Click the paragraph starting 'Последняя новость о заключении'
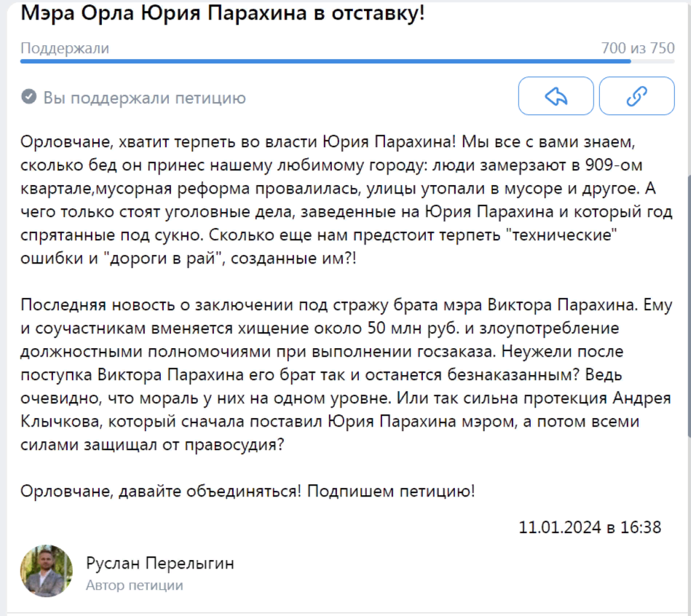The width and height of the screenshot is (691, 616). (x=347, y=374)
